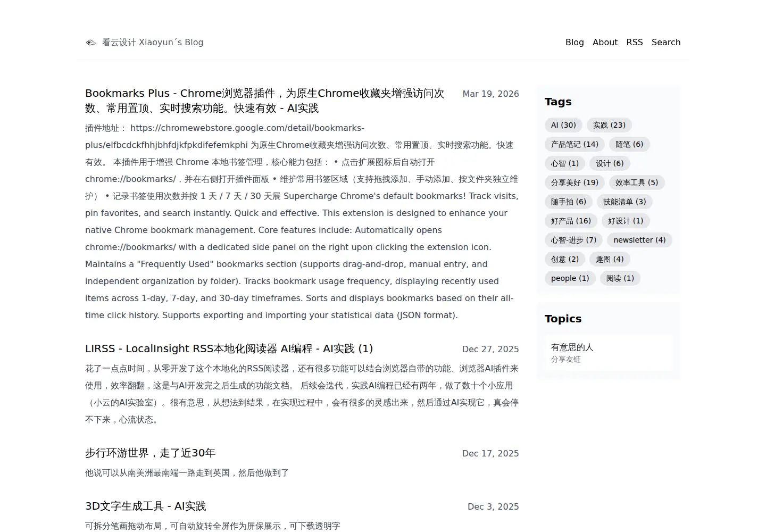
Task: Go to the Blog nav item
Action: (574, 43)
